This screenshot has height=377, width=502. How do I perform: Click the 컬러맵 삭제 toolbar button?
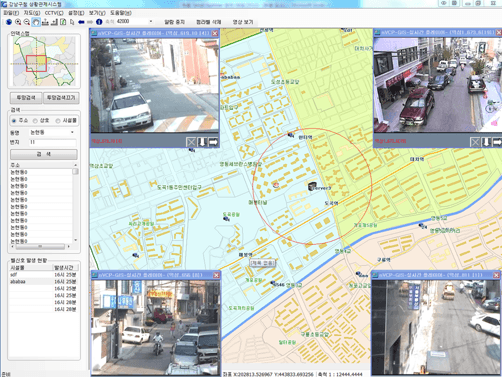(x=209, y=22)
